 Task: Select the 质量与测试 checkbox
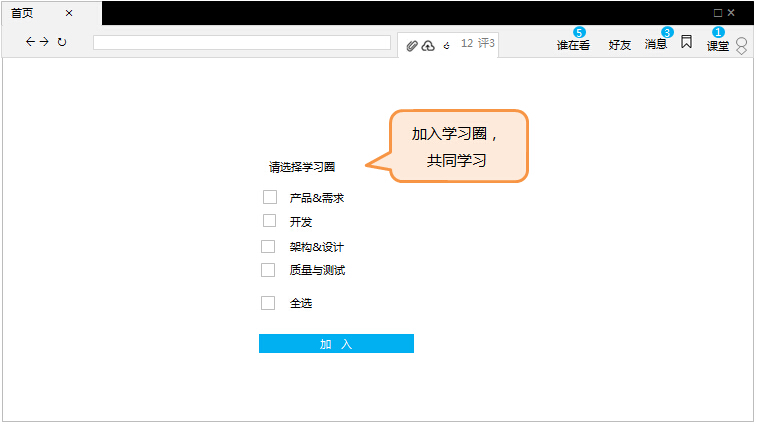[268, 270]
